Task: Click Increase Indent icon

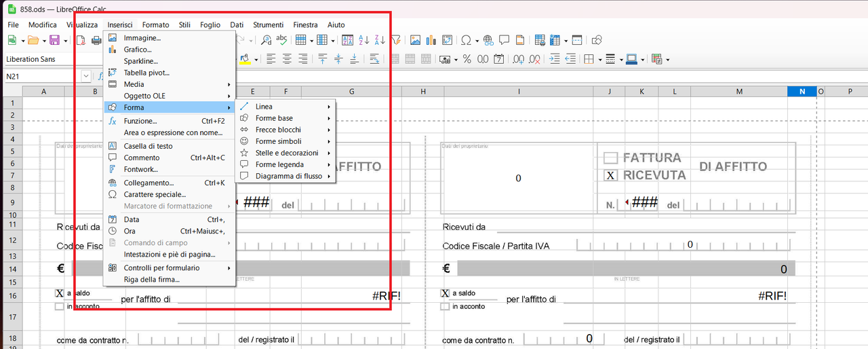Action: point(555,59)
